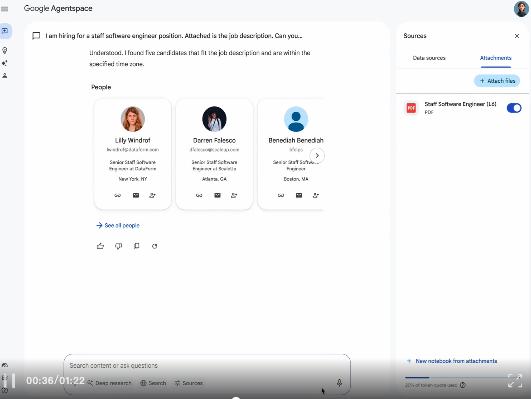531x399 pixels.
Task: Click the link icon on Benediah's card
Action: (281, 195)
